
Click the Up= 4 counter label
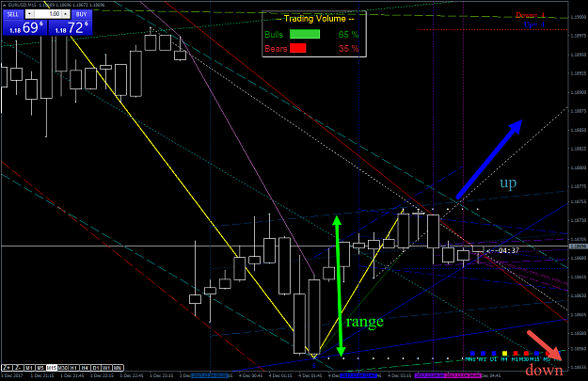coord(534,24)
